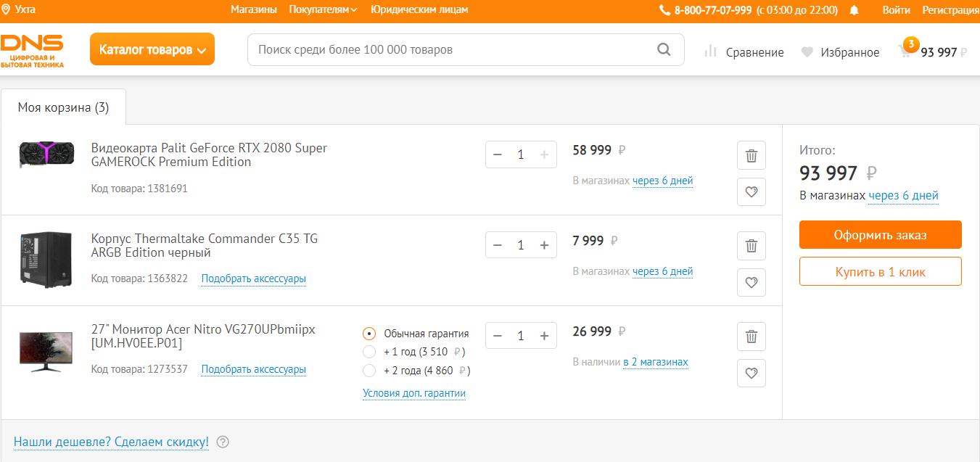The height and width of the screenshot is (462, 980).
Task: Open the Сравнение comparison bar-chart icon
Action: [711, 52]
